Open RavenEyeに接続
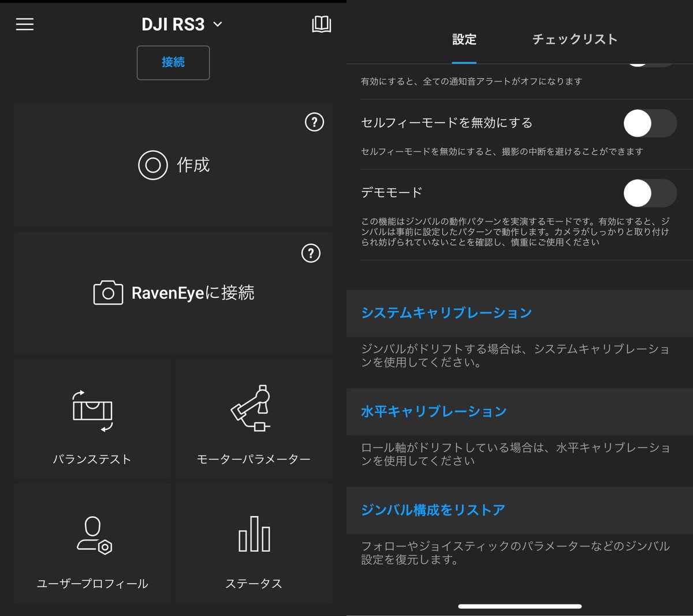The image size is (693, 616). tap(173, 293)
